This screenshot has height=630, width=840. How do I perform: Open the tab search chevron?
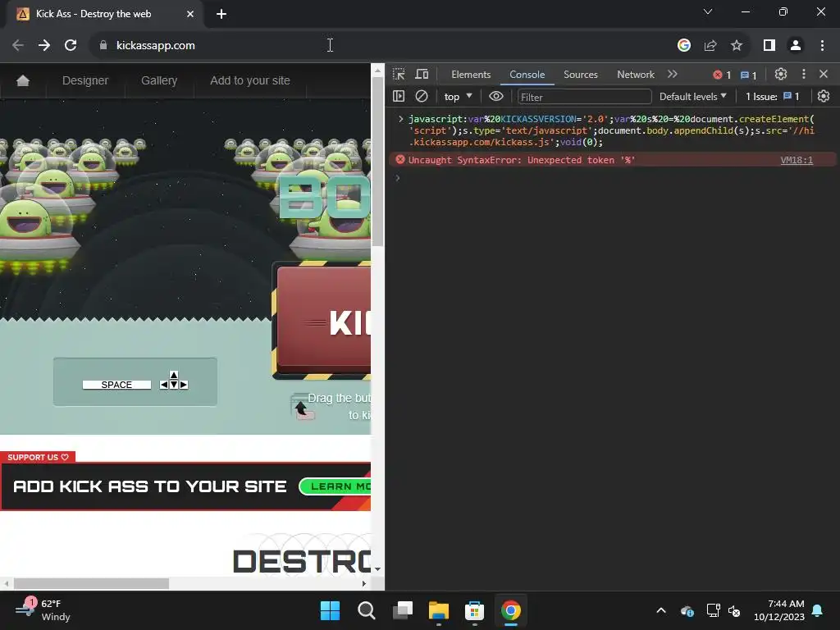[x=708, y=11]
